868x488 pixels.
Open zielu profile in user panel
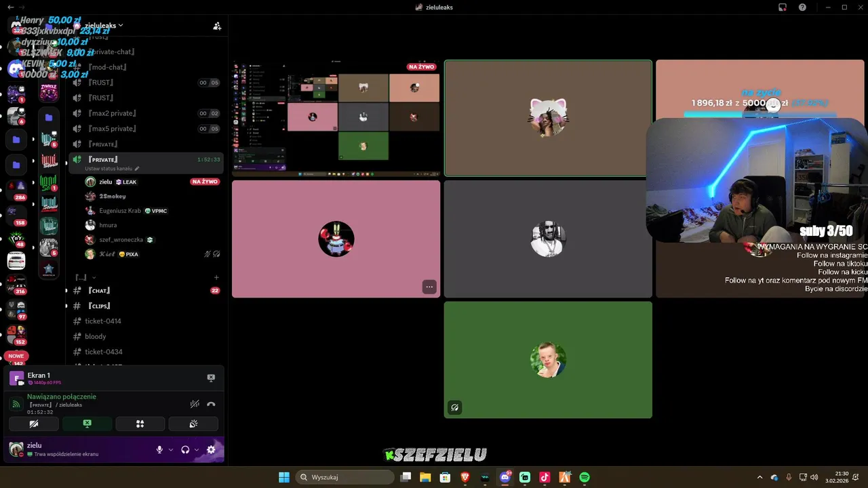[x=54, y=449]
